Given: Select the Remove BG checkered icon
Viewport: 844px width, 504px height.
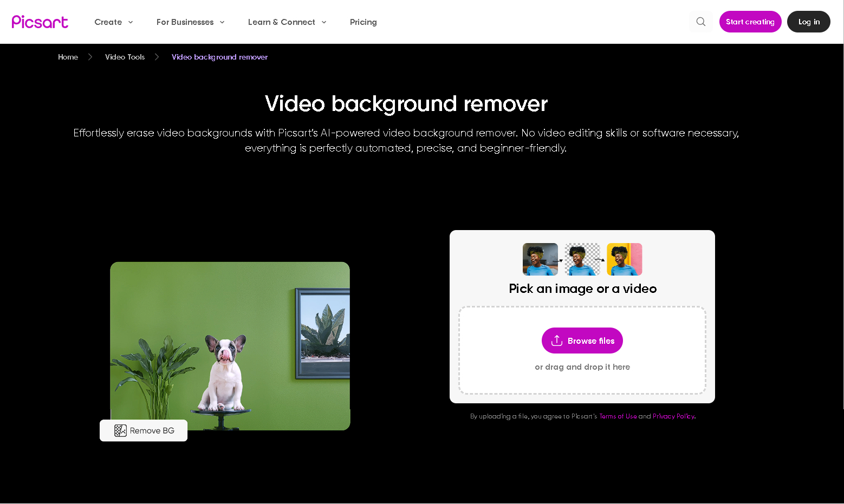Looking at the screenshot, I should coord(120,430).
